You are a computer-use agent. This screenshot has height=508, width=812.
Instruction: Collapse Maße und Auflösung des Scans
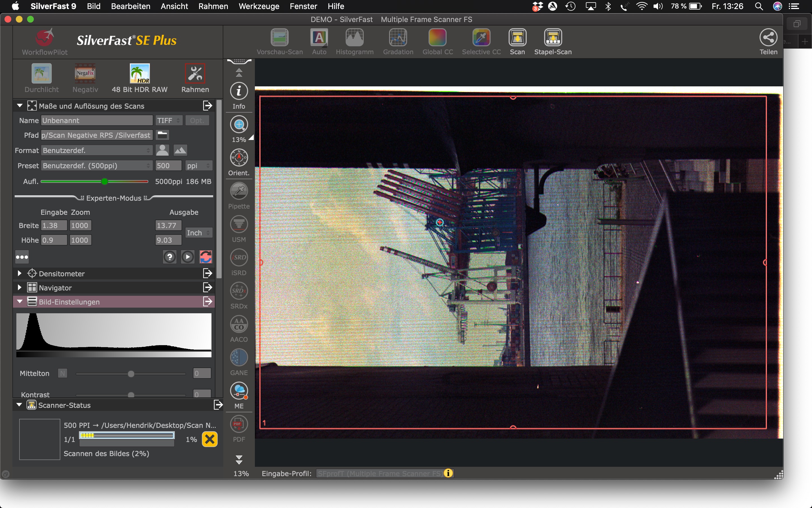19,106
